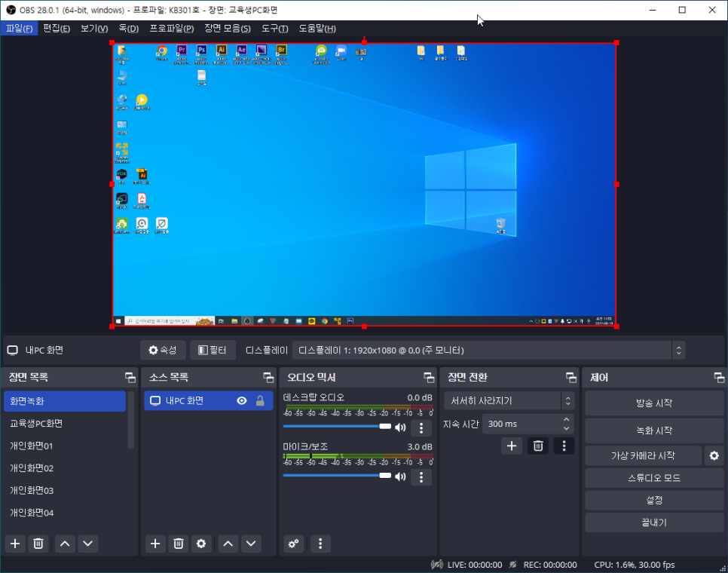Open the 파일(F) menu
This screenshot has height=573, width=728.
click(19, 29)
